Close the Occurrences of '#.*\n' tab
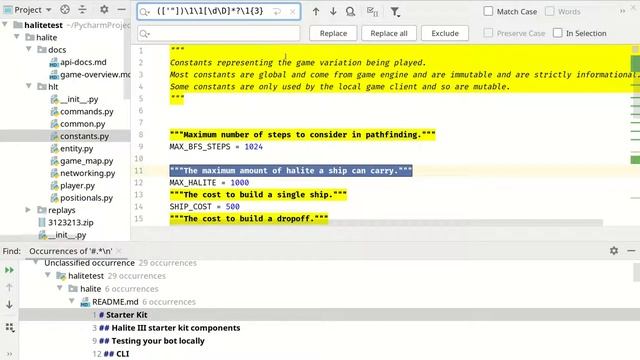Screen dimensions: 640x360 click(119, 251)
